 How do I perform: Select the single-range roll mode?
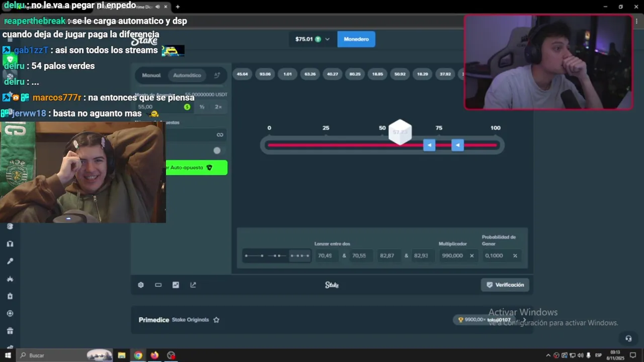(254, 255)
